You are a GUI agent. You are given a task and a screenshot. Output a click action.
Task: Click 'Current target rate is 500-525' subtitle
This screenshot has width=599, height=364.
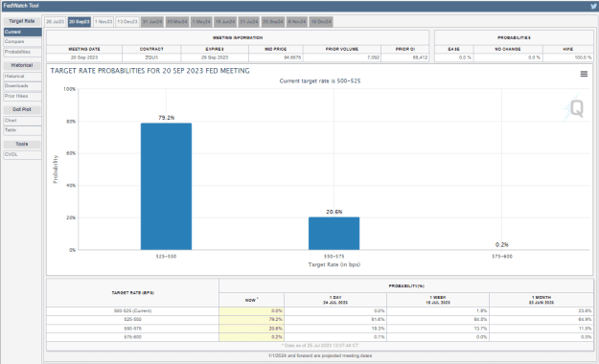320,81
